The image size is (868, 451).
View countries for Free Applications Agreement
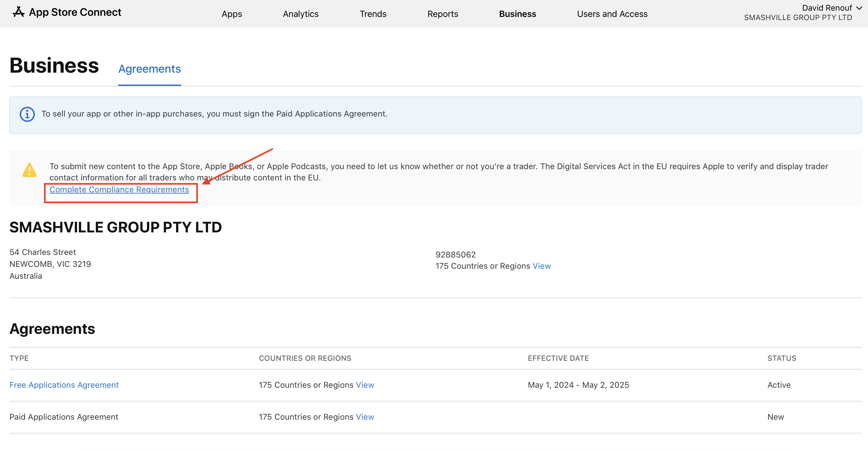click(365, 385)
